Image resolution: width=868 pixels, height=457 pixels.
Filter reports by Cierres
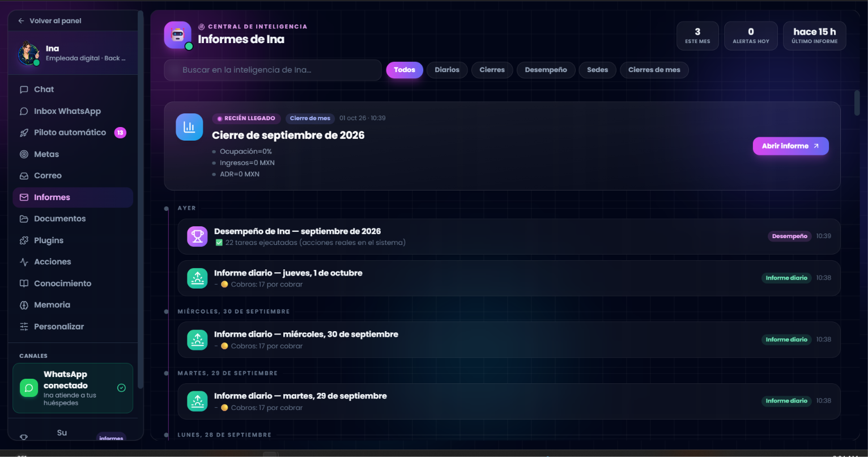492,70
